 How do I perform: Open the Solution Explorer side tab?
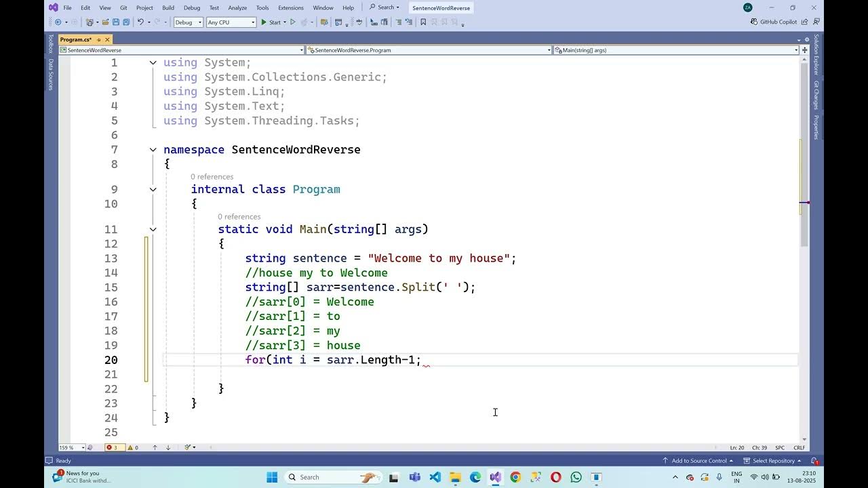coord(816,55)
